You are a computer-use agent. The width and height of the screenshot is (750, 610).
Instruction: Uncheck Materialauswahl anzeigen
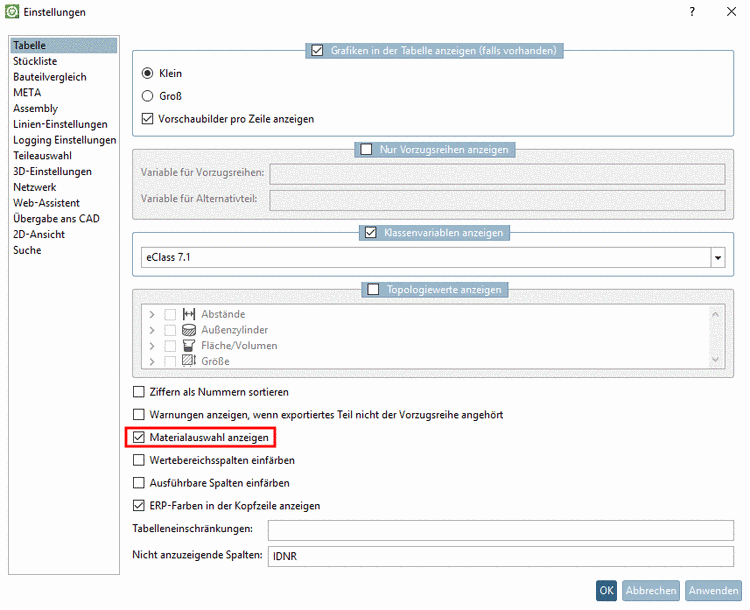[139, 438]
